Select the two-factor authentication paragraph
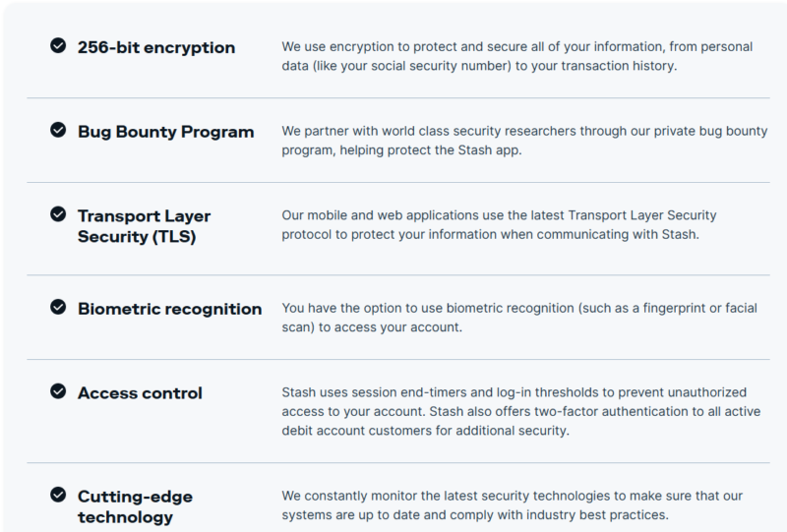The image size is (787, 532). (x=521, y=412)
